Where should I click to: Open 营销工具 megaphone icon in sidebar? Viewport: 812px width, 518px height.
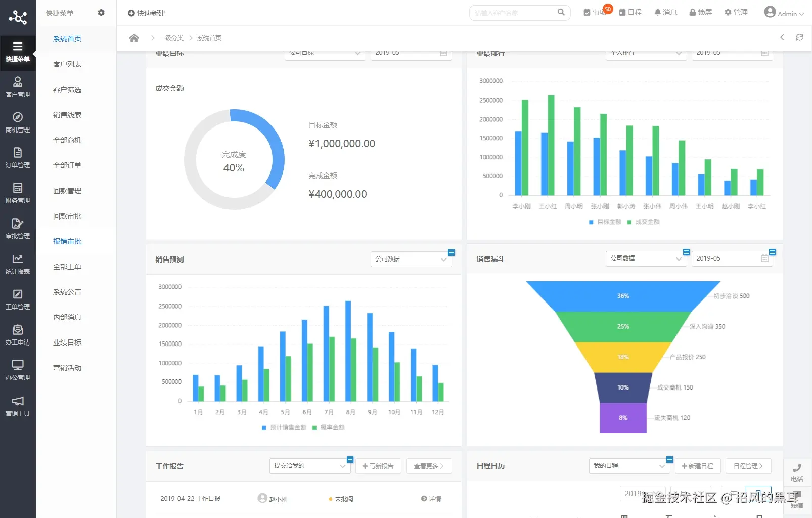[18, 401]
